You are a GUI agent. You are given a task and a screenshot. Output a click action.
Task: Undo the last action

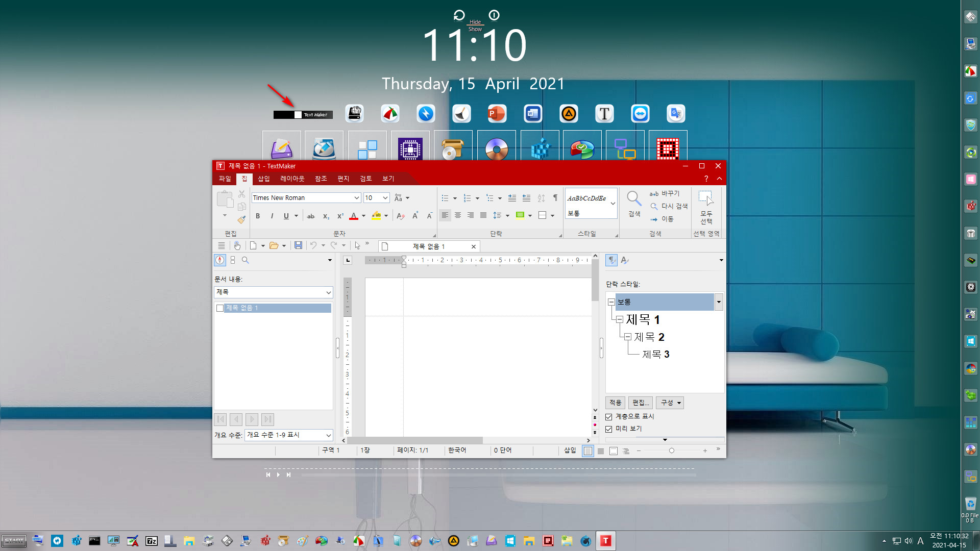click(x=313, y=245)
